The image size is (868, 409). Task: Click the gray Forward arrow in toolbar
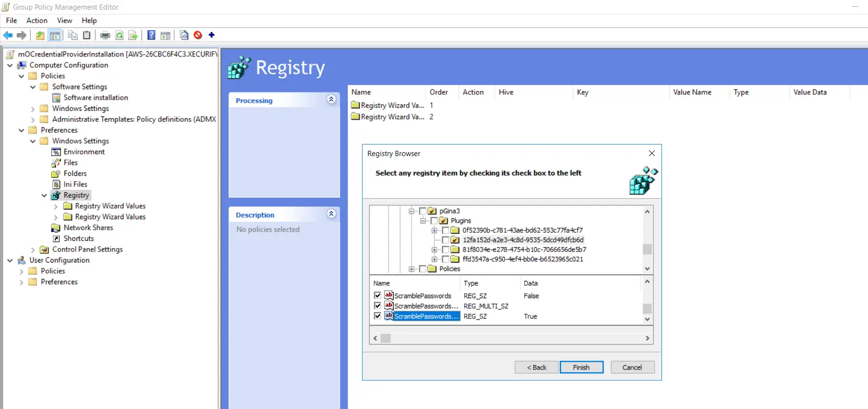[22, 35]
